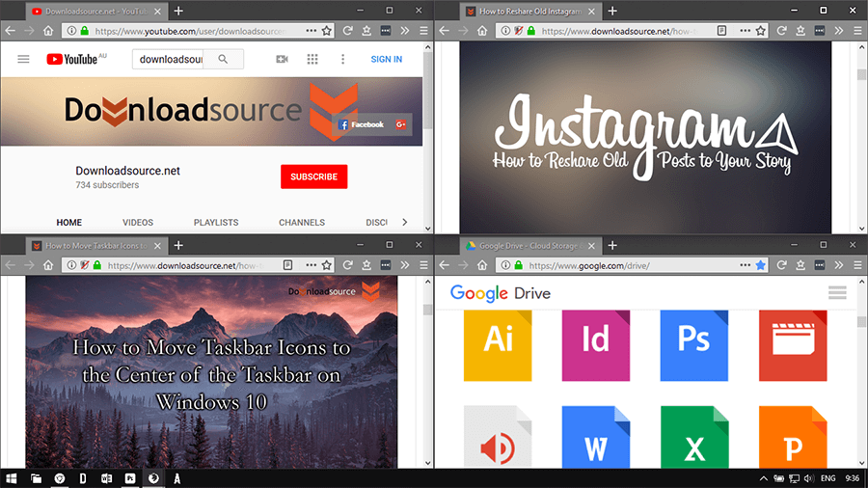Image resolution: width=868 pixels, height=488 pixels.
Task: Select How to Reshare Old Instagram tab
Action: [x=529, y=11]
